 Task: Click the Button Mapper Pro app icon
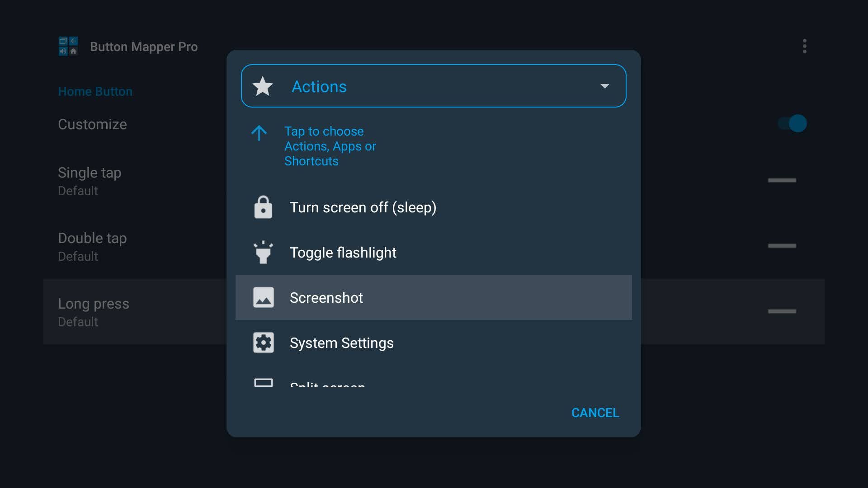click(68, 46)
